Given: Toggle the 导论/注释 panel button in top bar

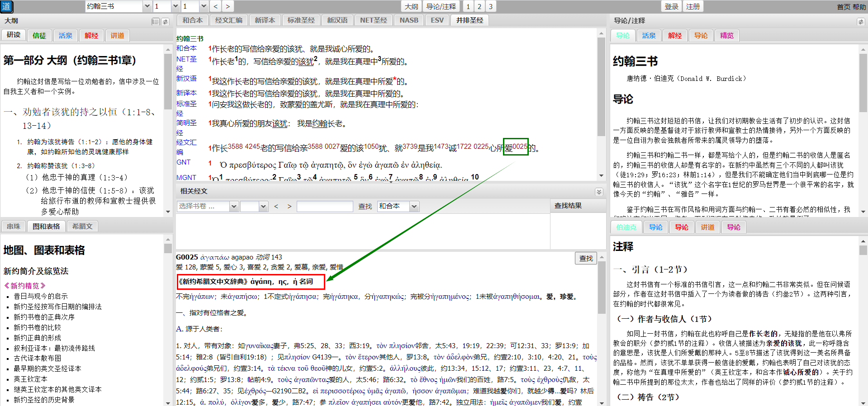Looking at the screenshot, I should click(x=441, y=6).
